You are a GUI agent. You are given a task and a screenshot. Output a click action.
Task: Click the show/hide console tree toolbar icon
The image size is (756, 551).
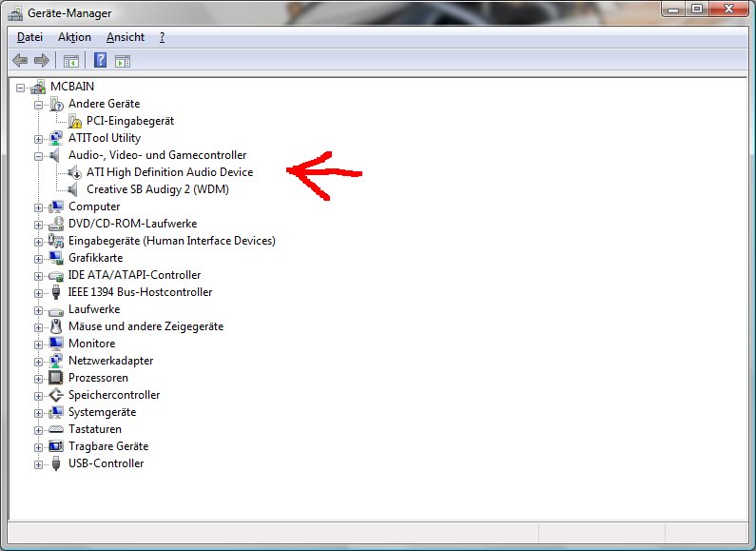tap(71, 61)
